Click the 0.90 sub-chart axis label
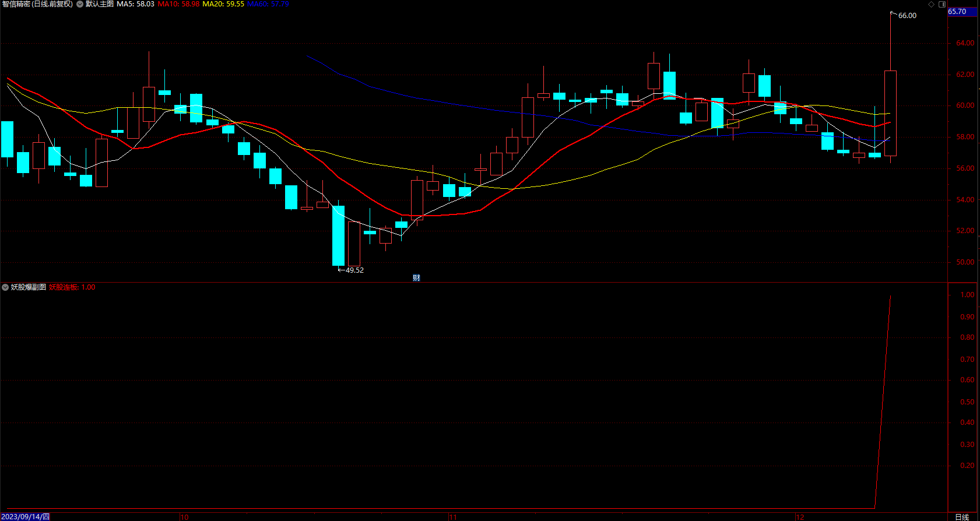Viewport: 980px width, 521px height. (x=967, y=317)
